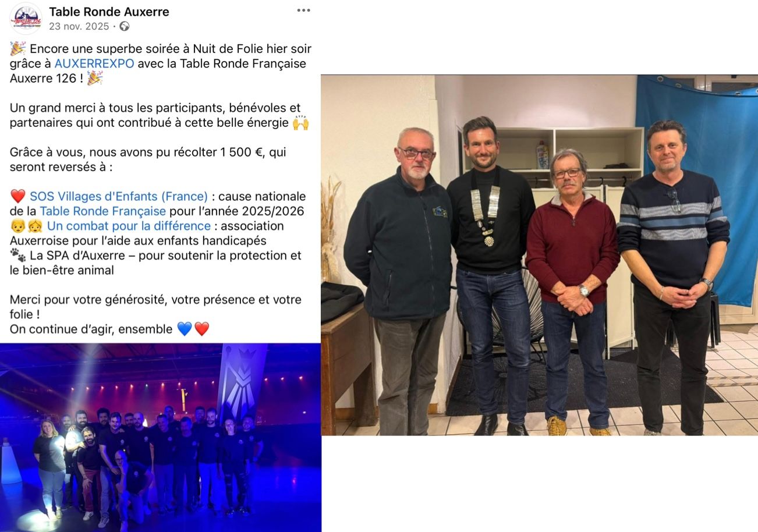Follow the AUXERREXPO link
This screenshot has width=758, height=532.
tap(94, 63)
